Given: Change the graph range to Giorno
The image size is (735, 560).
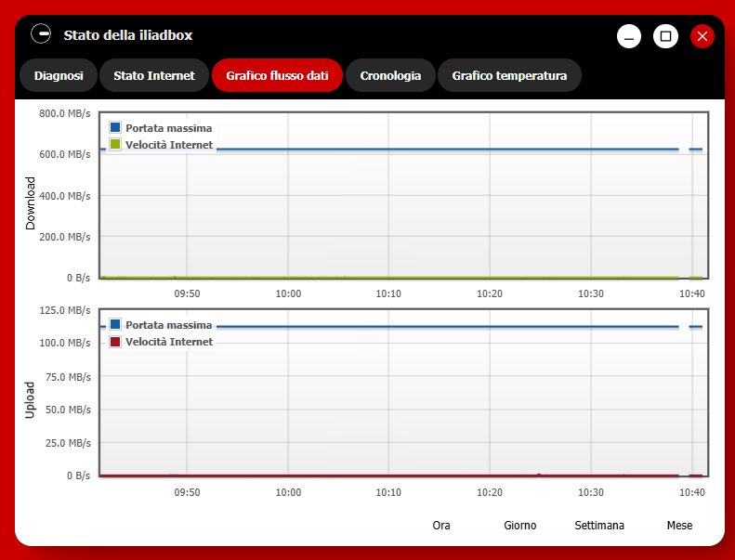Looking at the screenshot, I should pyautogui.click(x=519, y=526).
